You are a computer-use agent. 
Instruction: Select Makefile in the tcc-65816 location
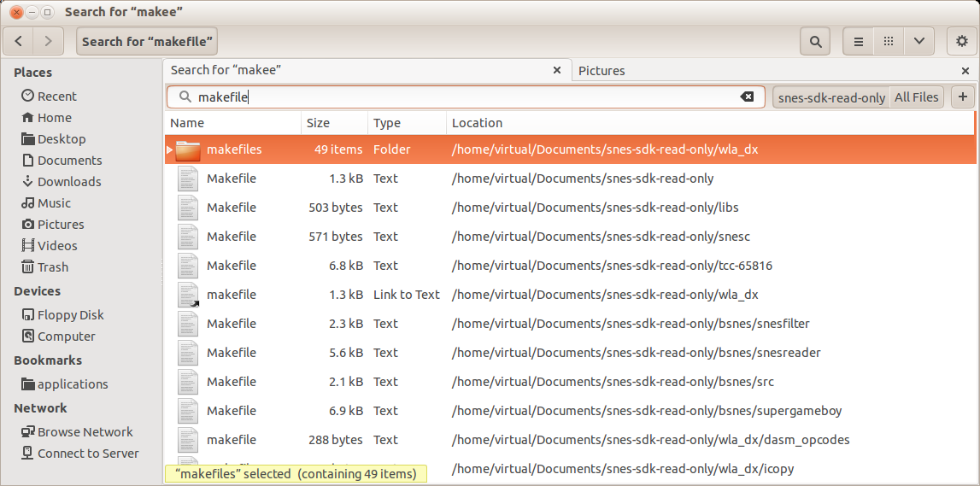click(x=231, y=266)
